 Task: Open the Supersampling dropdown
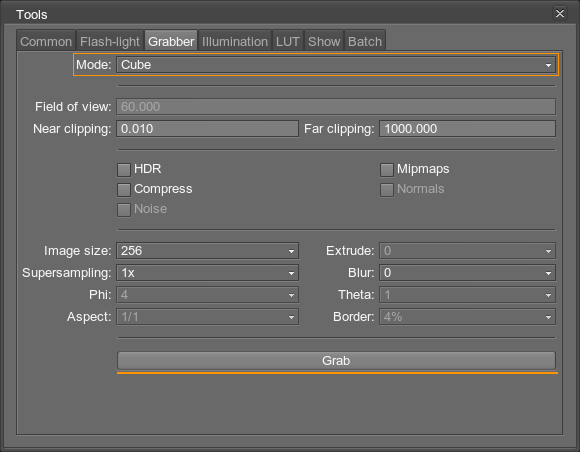pos(208,273)
